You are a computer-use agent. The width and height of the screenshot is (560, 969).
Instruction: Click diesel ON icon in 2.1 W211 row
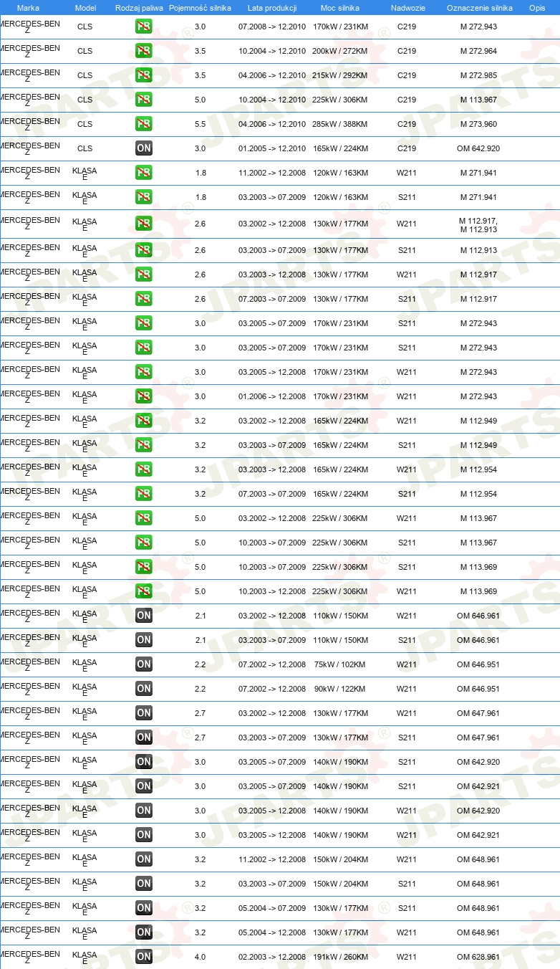[144, 616]
